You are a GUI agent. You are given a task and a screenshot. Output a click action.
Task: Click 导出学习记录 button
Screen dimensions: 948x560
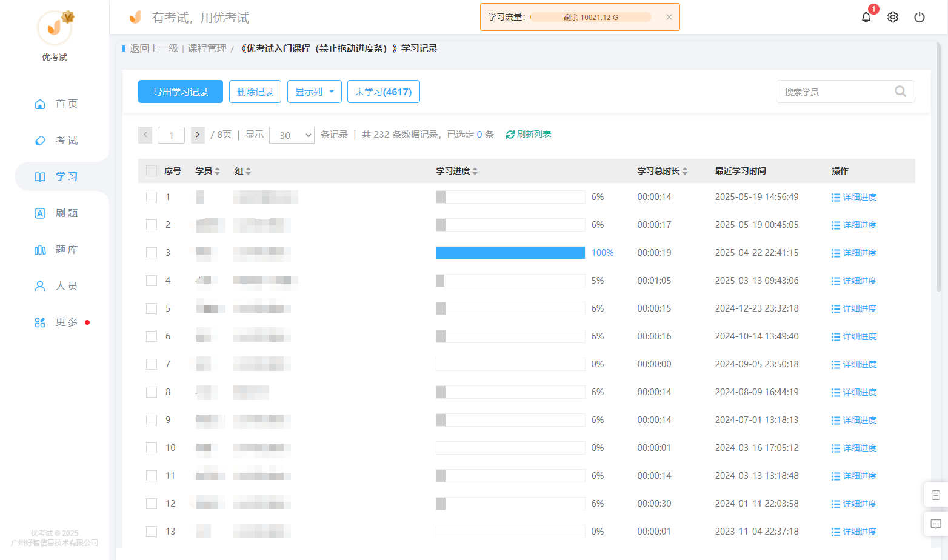pos(181,92)
